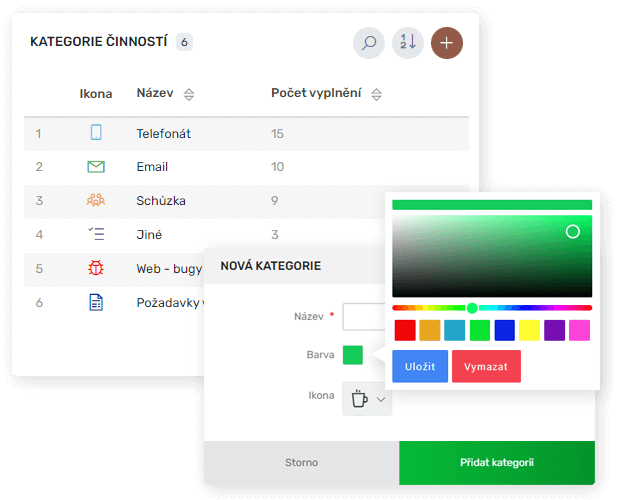Click the Telefonát phone icon
The width and height of the screenshot is (620, 500).
[x=96, y=133]
